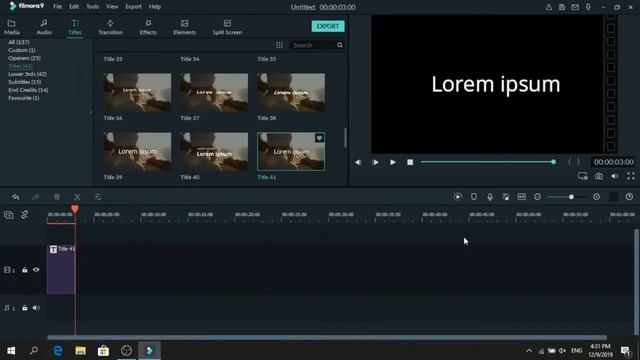Select the Custom (1) category
The width and height of the screenshot is (640, 360).
[x=22, y=50]
